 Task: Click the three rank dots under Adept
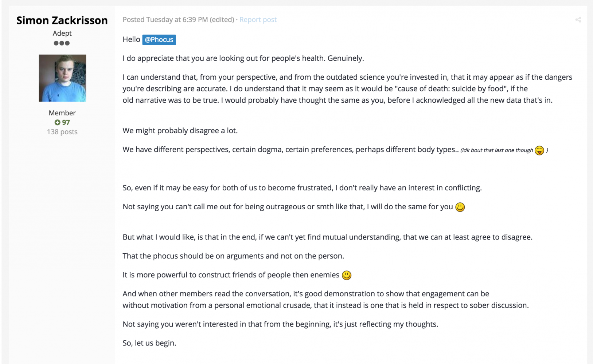pyautogui.click(x=62, y=43)
